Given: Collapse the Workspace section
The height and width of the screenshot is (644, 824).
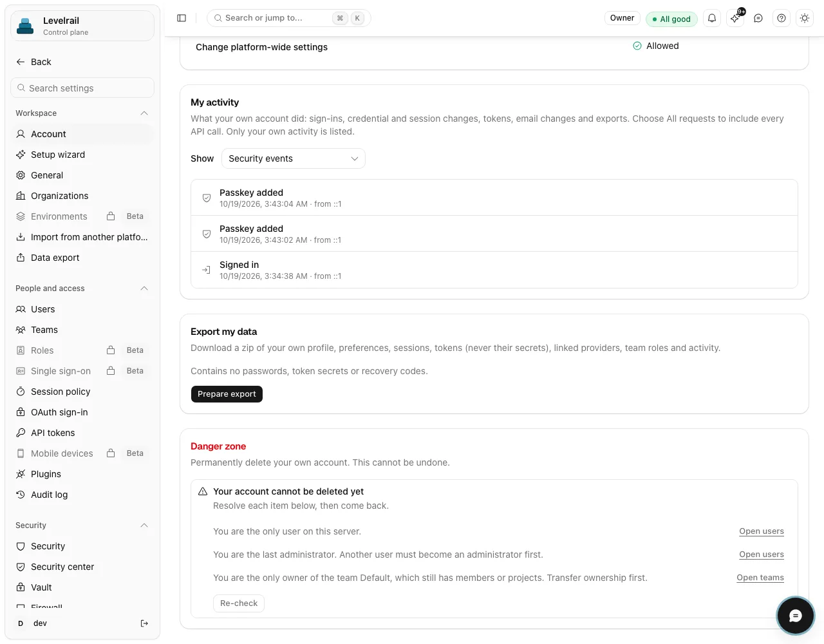Looking at the screenshot, I should [x=144, y=113].
